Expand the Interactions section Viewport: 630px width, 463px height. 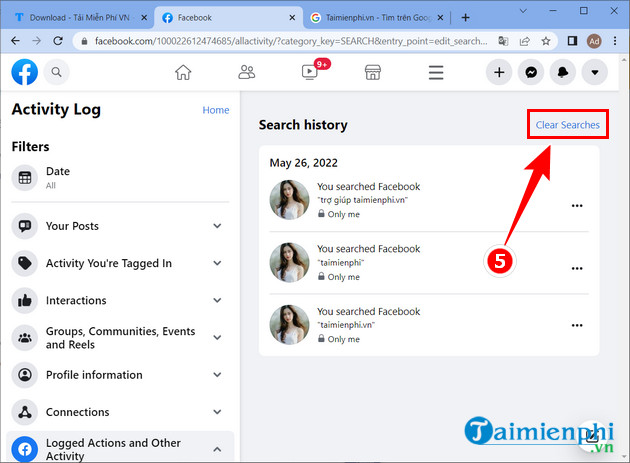pyautogui.click(x=120, y=300)
